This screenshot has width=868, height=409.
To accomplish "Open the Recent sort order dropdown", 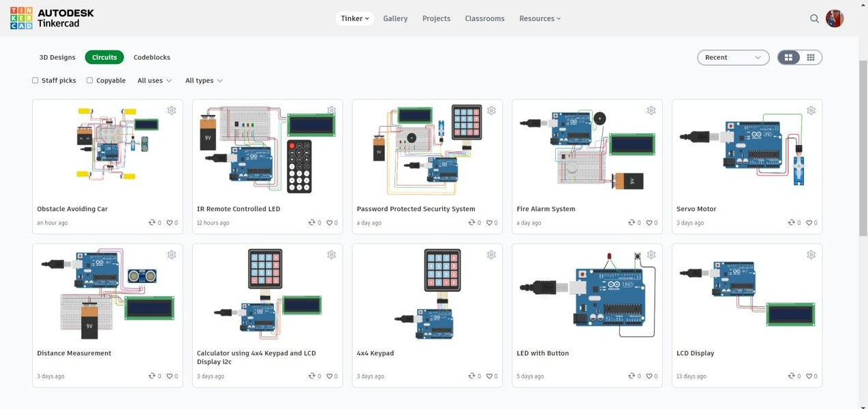I will tap(732, 57).
